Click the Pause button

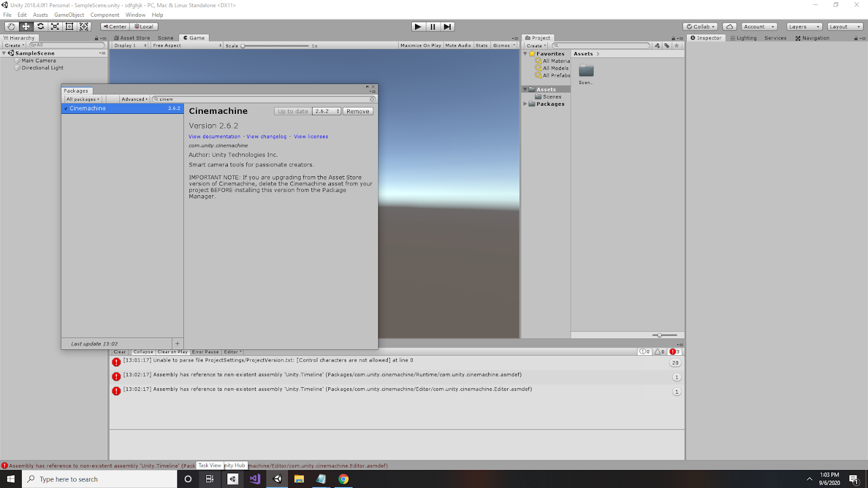(432, 27)
